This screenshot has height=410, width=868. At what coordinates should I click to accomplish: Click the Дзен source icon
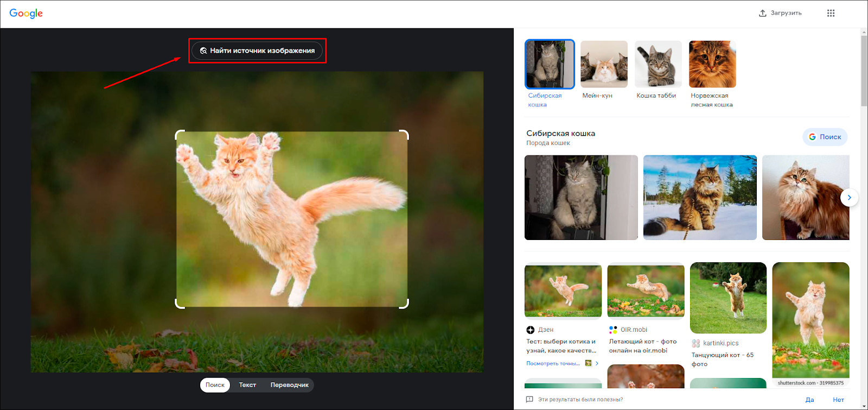[x=531, y=330]
